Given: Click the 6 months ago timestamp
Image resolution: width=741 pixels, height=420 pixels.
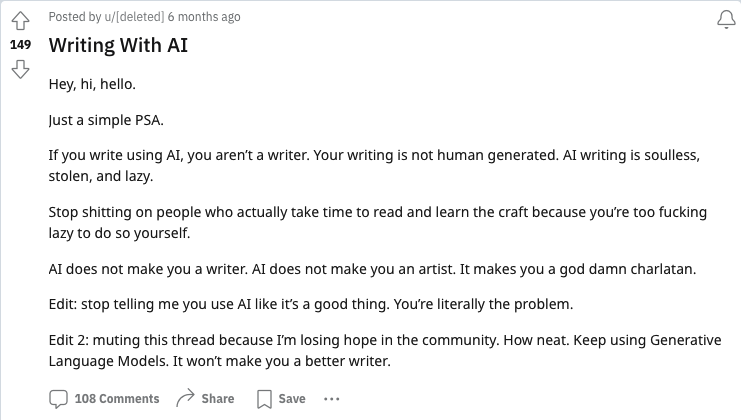Looking at the screenshot, I should point(204,17).
